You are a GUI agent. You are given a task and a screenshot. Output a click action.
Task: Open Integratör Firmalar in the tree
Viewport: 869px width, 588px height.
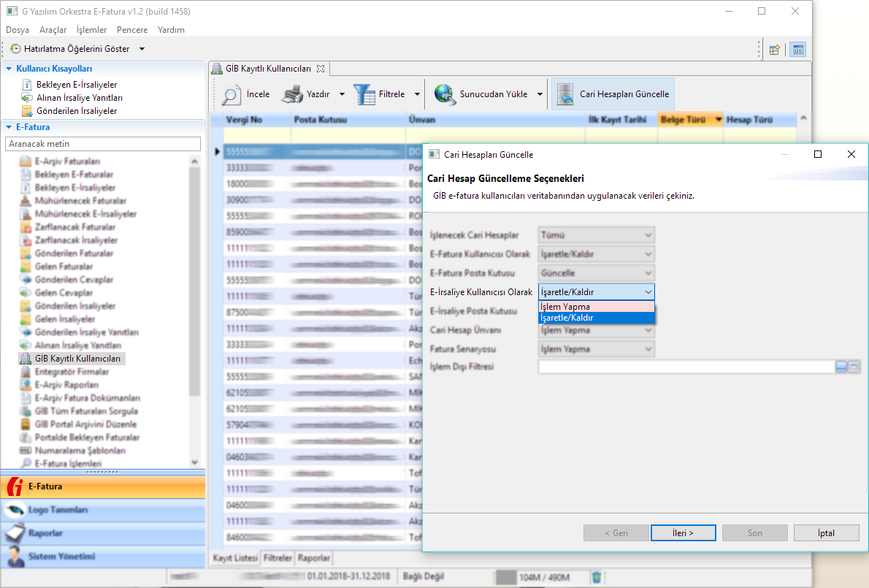pos(72,372)
